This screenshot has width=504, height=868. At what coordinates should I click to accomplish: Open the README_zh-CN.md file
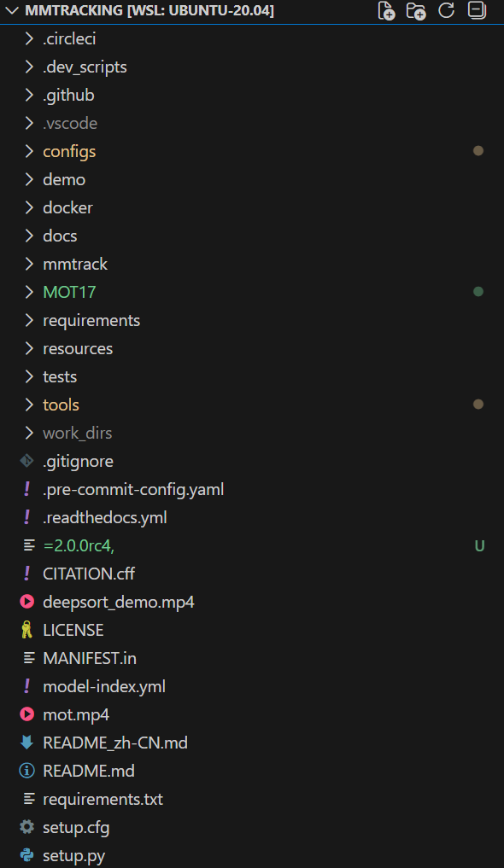click(x=114, y=742)
